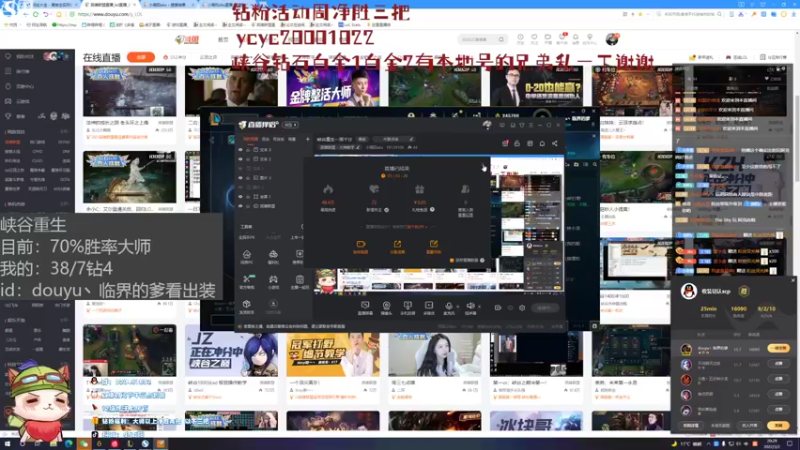The height and width of the screenshot is (450, 800).
Task: Toggle the eye visibility of the second source layer
Action: point(241,159)
